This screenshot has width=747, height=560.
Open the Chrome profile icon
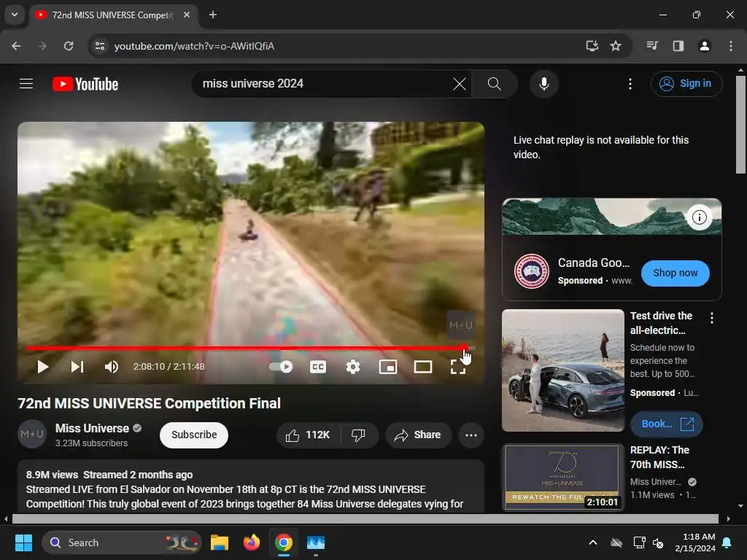click(x=704, y=46)
